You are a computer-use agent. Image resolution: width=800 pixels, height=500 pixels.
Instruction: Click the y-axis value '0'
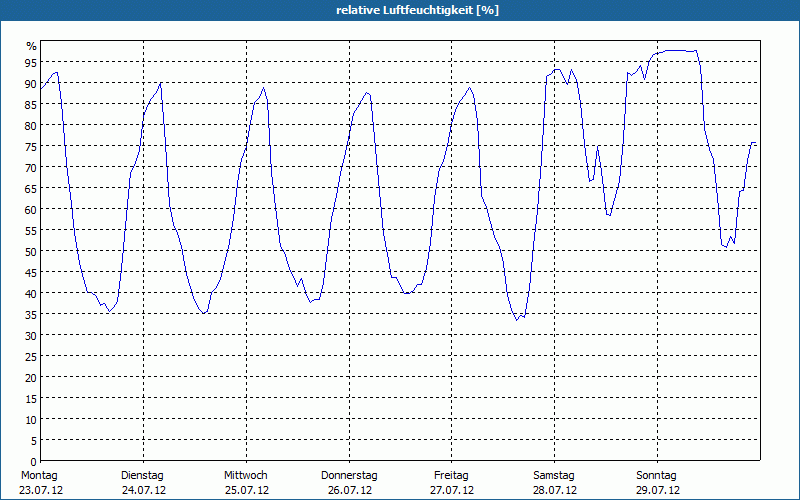pos(34,462)
